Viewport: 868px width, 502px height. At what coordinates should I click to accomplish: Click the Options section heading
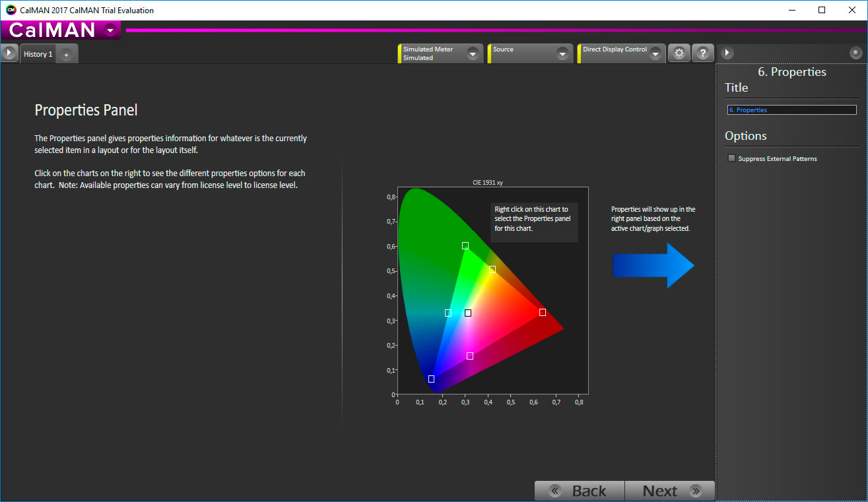(x=746, y=136)
